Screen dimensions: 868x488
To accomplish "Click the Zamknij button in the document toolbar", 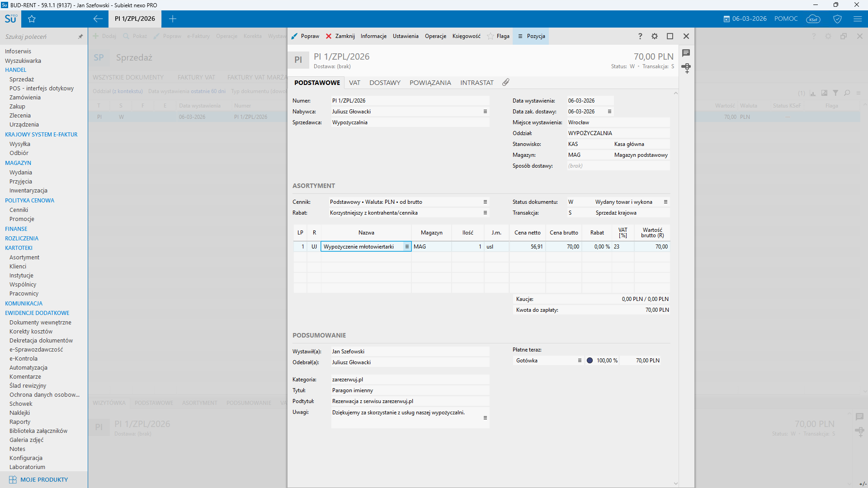I will tap(340, 36).
